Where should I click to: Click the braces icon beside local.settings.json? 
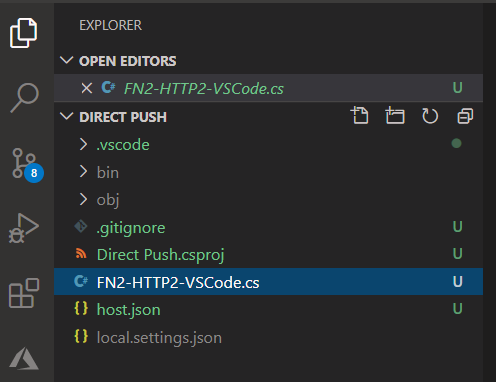(x=81, y=336)
